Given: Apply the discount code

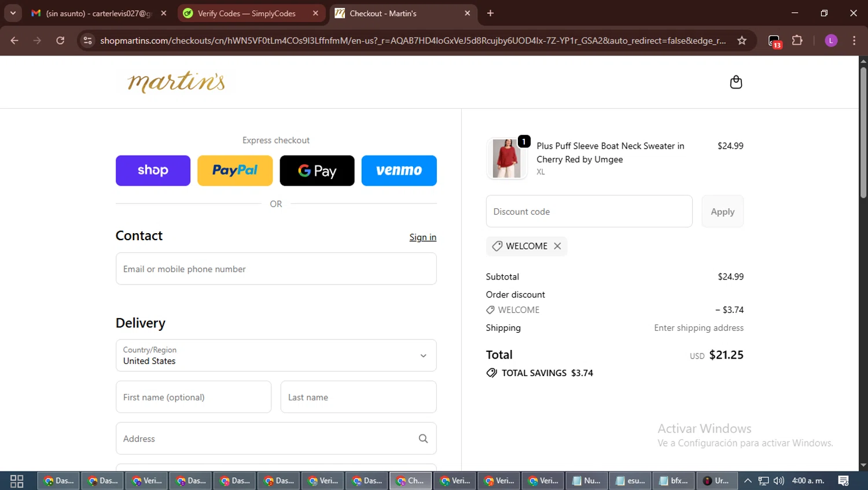Looking at the screenshot, I should click(x=723, y=212).
